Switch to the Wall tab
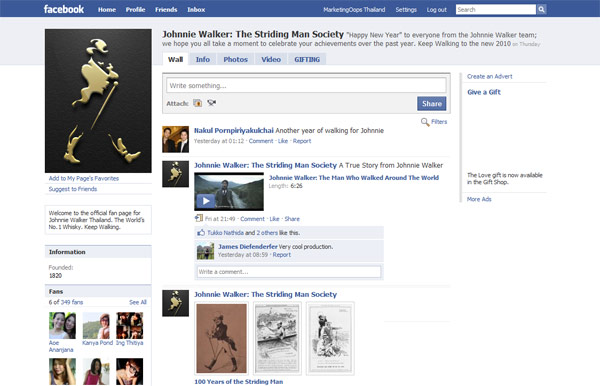The image size is (600, 386). 175,59
